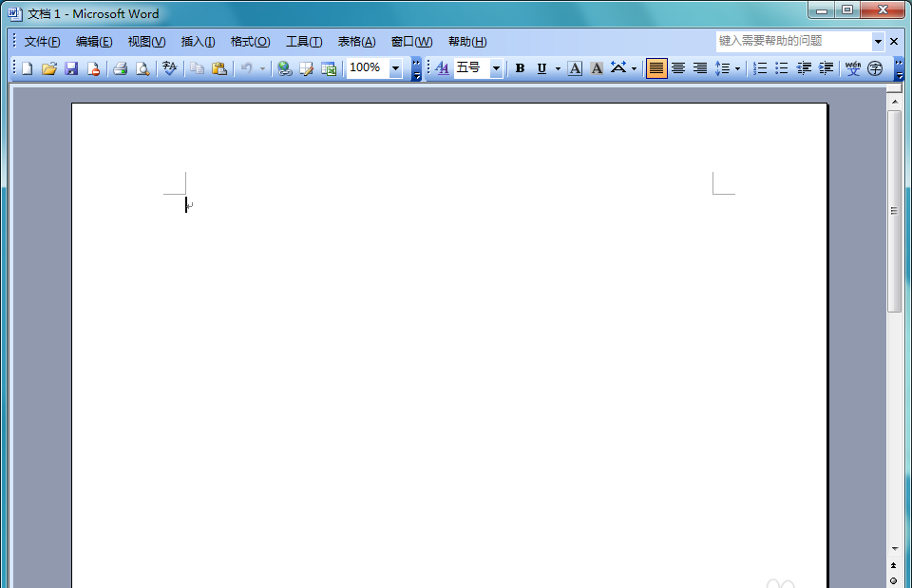The height and width of the screenshot is (588, 912).
Task: Open the 文件(F) menu
Action: pyautogui.click(x=42, y=42)
